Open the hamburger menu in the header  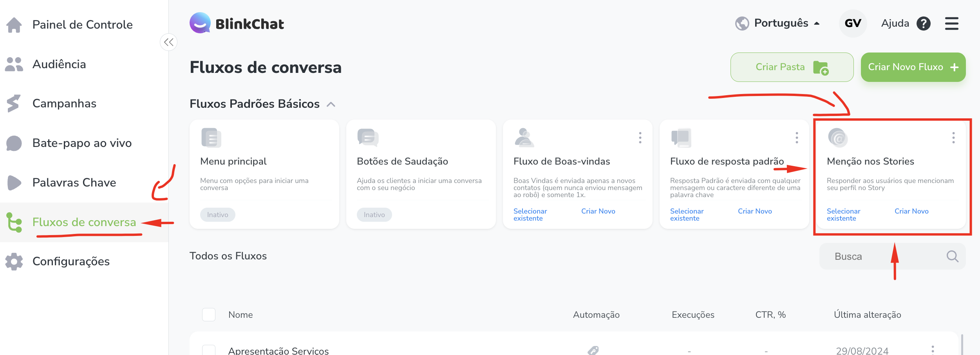pos(952,24)
